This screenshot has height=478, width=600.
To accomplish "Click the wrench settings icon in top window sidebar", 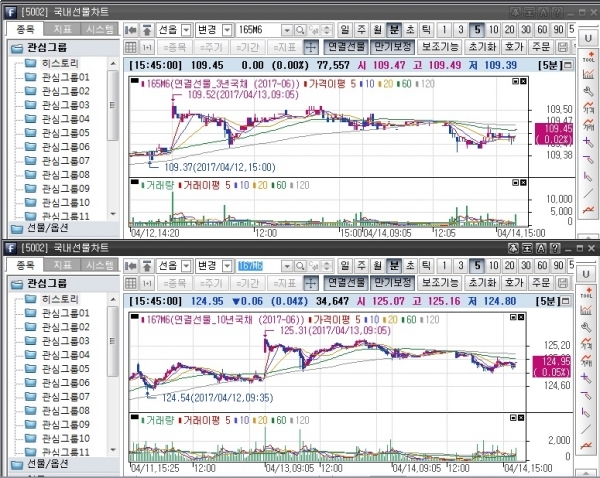I will coord(588,91).
